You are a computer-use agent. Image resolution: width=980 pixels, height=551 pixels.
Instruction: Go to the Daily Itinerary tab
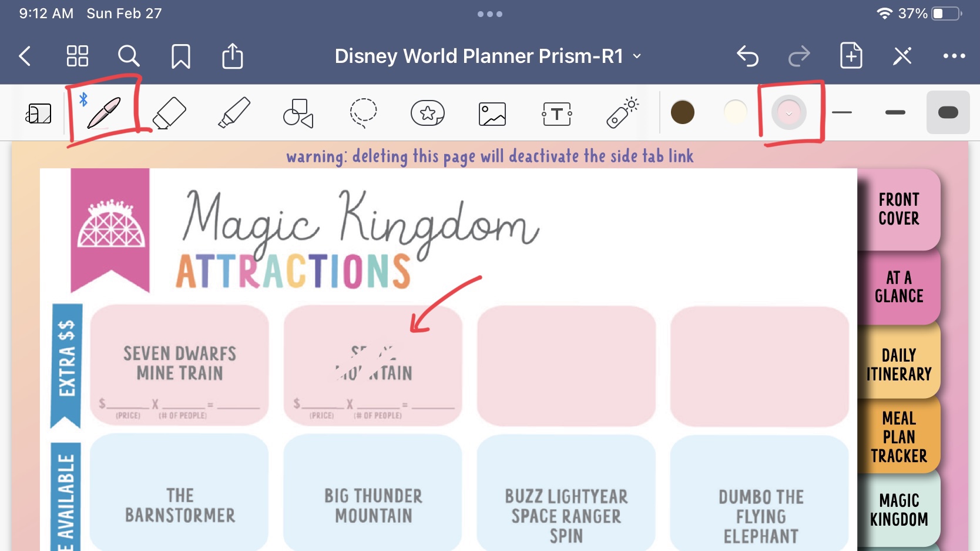coord(898,365)
